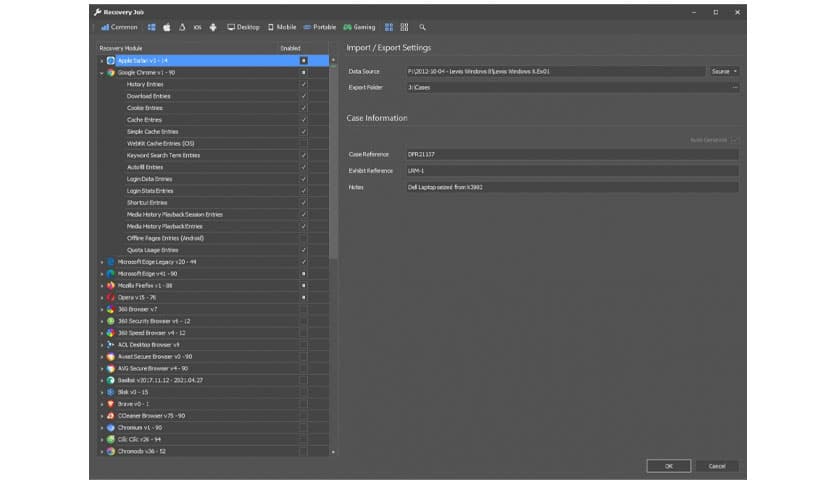836x484 pixels.
Task: Click the Microsoft Edge v41 icon
Action: (x=111, y=273)
